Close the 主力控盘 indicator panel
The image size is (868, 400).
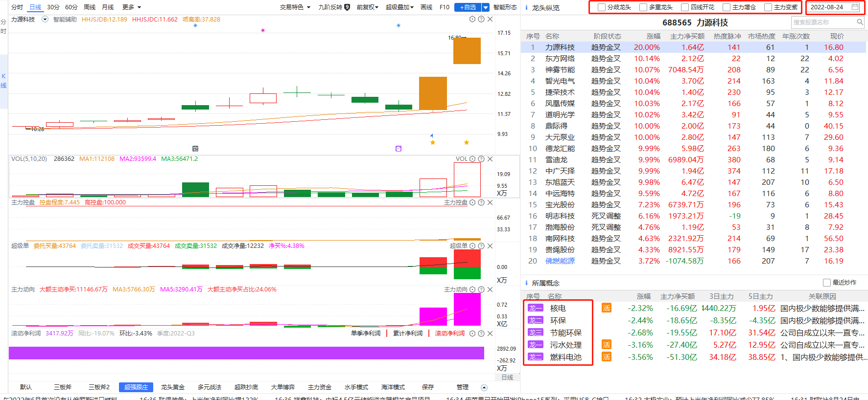(490, 202)
